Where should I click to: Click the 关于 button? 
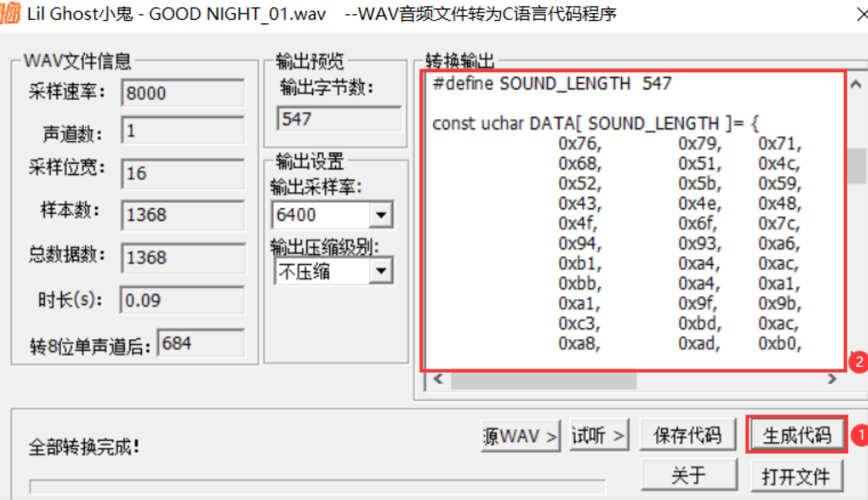[x=688, y=476]
